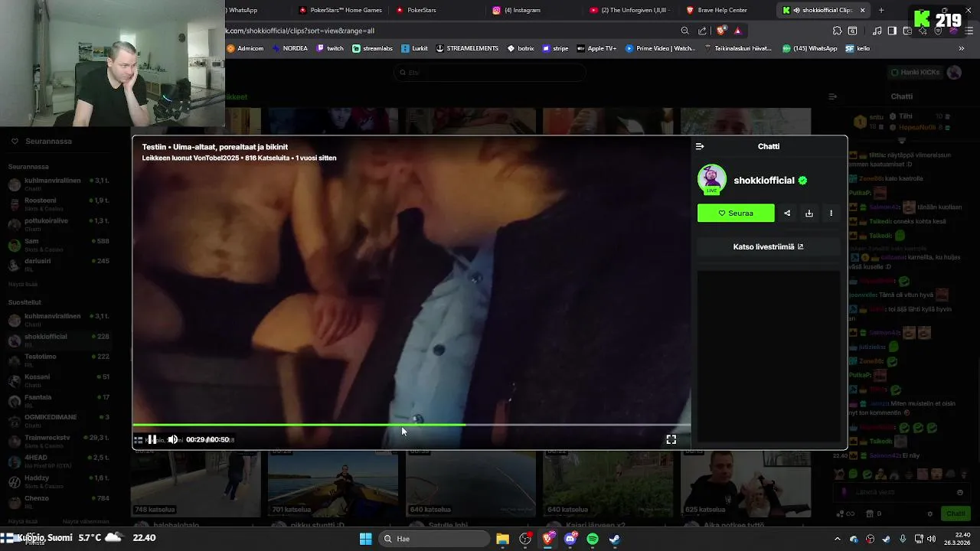Open pottukoiralive channel in sidebar
980x551 pixels.
click(x=60, y=224)
